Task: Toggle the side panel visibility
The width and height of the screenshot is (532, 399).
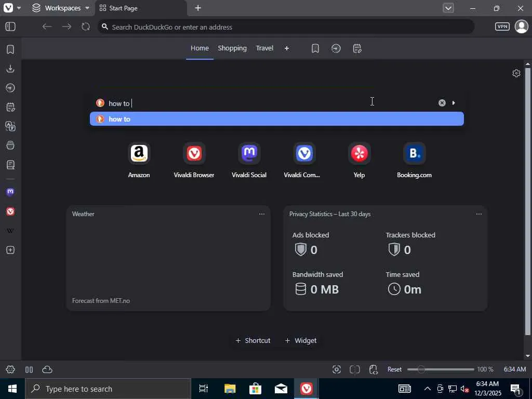Action: [x=10, y=26]
